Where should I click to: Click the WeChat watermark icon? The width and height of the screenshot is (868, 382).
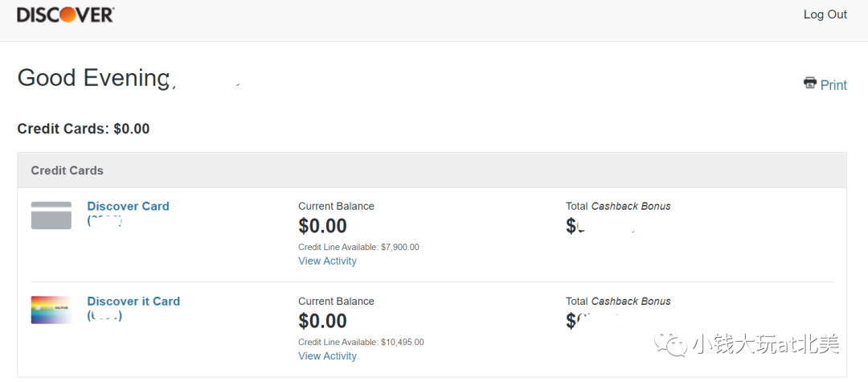(670, 344)
